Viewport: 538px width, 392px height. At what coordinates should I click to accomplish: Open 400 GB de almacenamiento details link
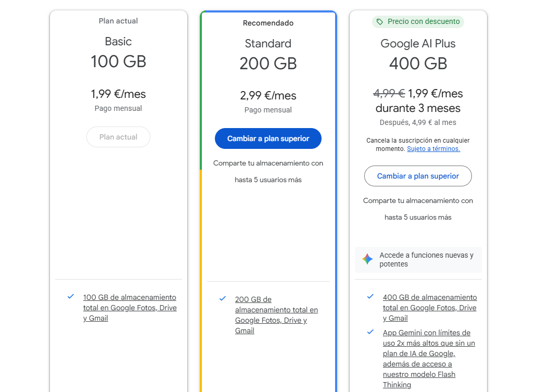[430, 308]
